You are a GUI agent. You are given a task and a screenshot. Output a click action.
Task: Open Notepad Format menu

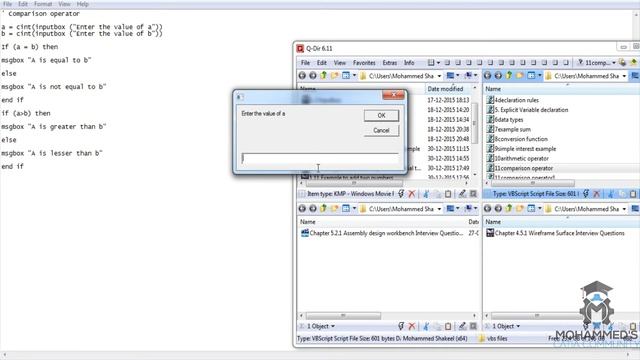(43, 4)
